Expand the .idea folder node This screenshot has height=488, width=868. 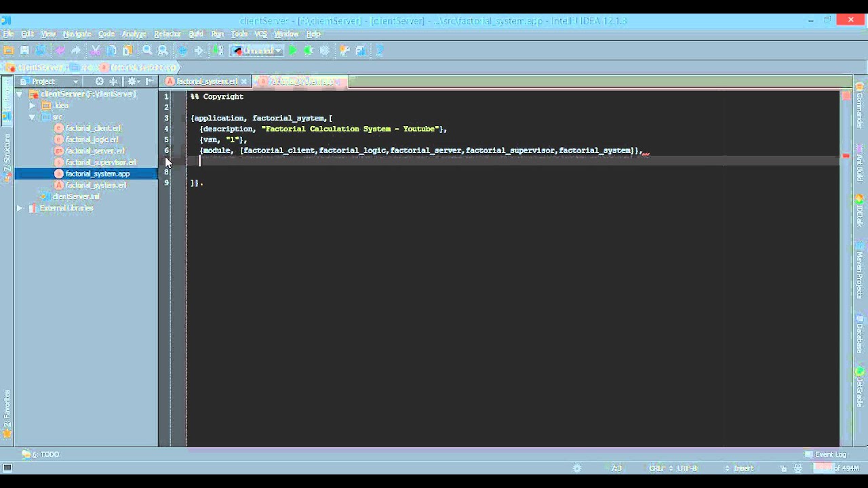(32, 106)
